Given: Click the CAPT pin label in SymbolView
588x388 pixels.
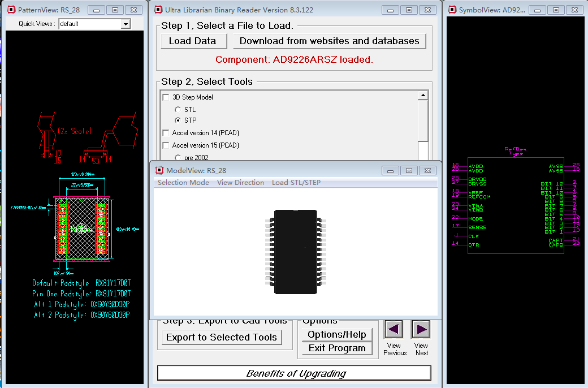Looking at the screenshot, I should click(x=556, y=240).
